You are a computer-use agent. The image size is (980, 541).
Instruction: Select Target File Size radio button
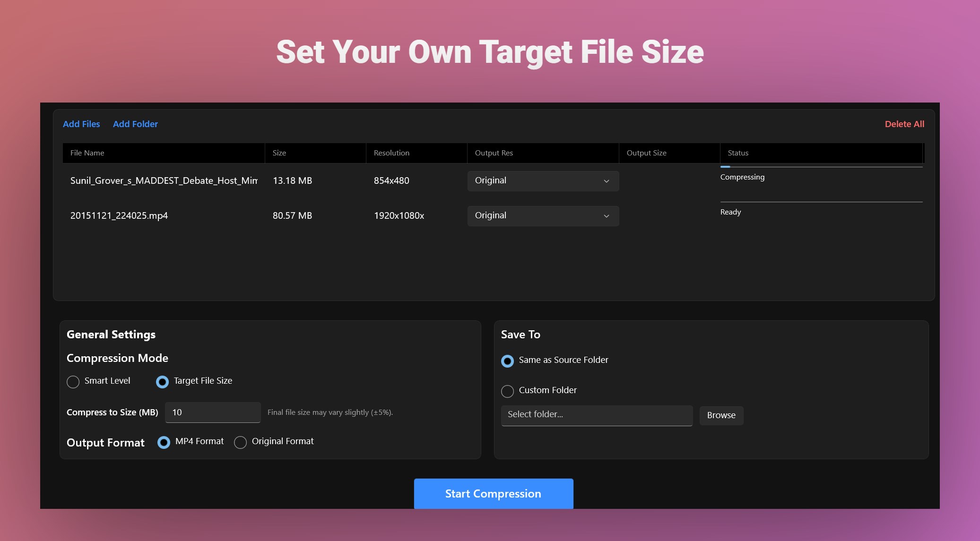click(162, 382)
